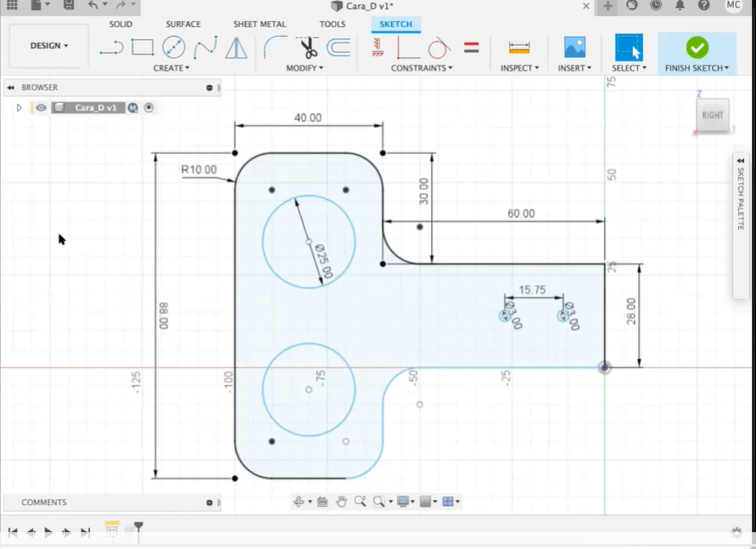
Task: Open the File menu dropdown icon
Action: click(x=40, y=6)
